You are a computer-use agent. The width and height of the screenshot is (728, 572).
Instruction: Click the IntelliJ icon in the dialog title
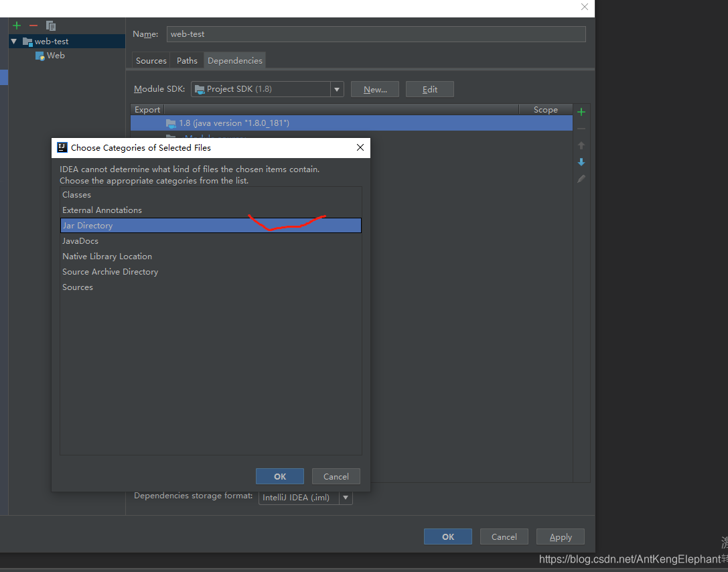62,147
